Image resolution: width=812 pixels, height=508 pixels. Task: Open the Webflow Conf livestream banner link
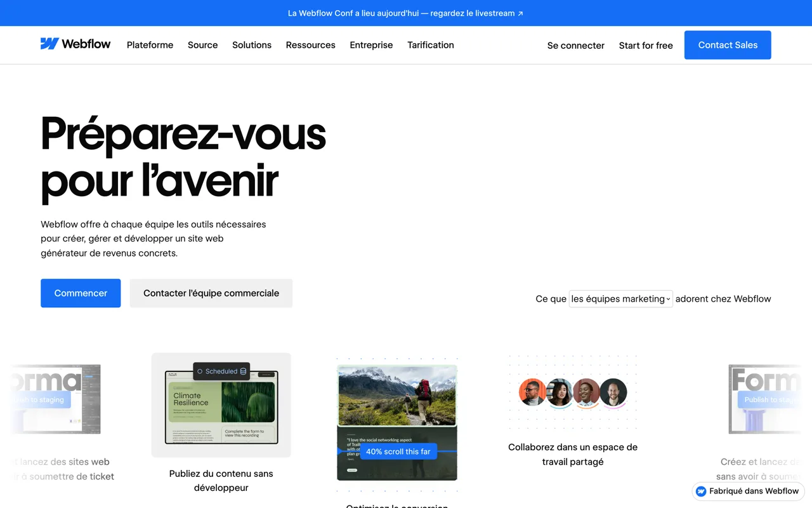[x=405, y=13]
